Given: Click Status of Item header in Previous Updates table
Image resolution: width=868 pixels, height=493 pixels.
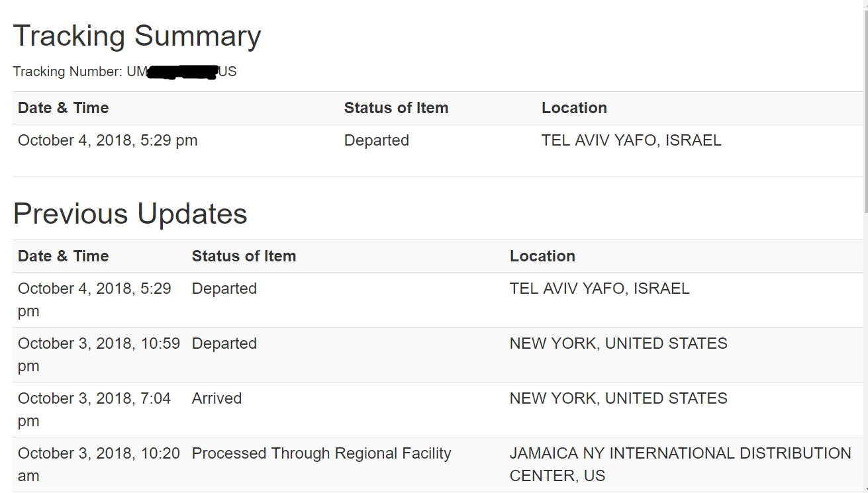Looking at the screenshot, I should point(244,256).
